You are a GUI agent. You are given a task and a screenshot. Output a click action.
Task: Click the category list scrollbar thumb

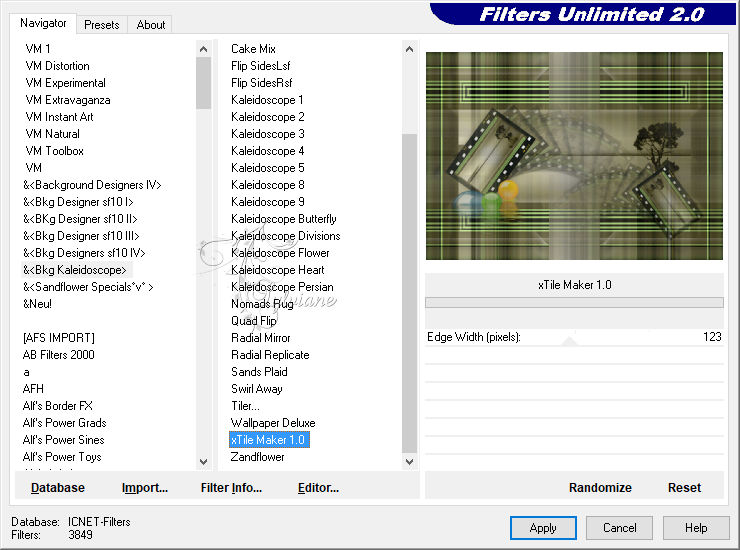[x=203, y=83]
